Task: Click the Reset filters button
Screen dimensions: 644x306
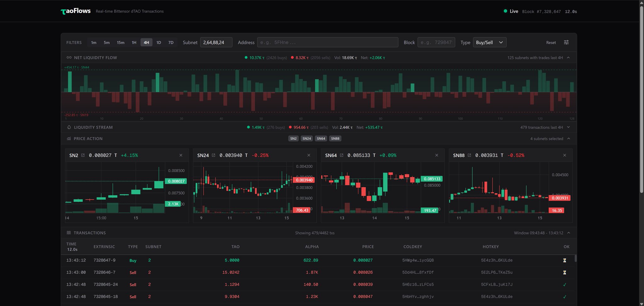Action: click(x=551, y=42)
